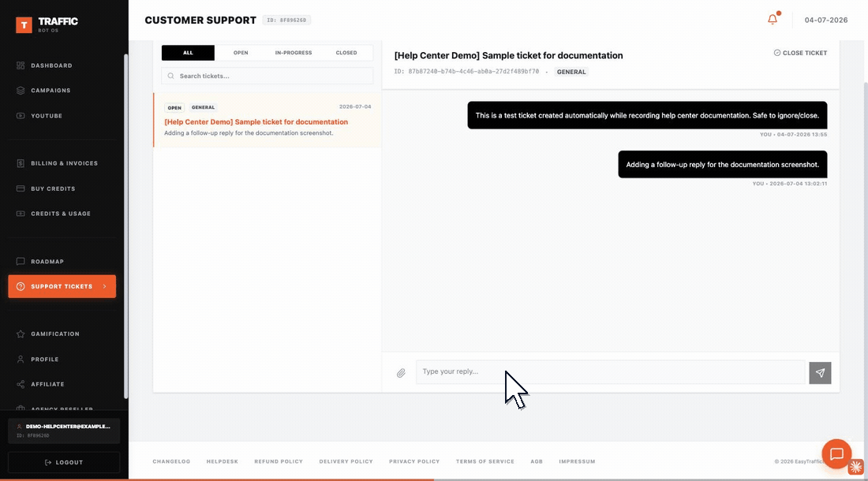Click the search magnifier icon
This screenshot has height=481, width=868.
click(x=170, y=76)
